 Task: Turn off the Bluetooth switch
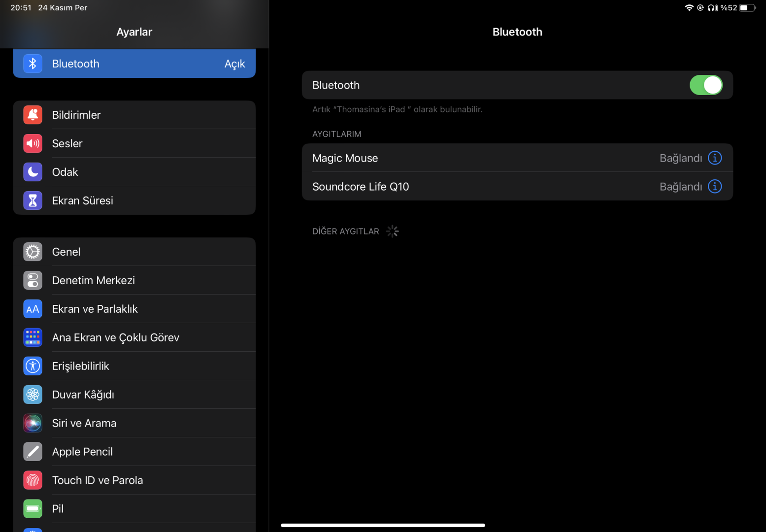click(x=706, y=85)
